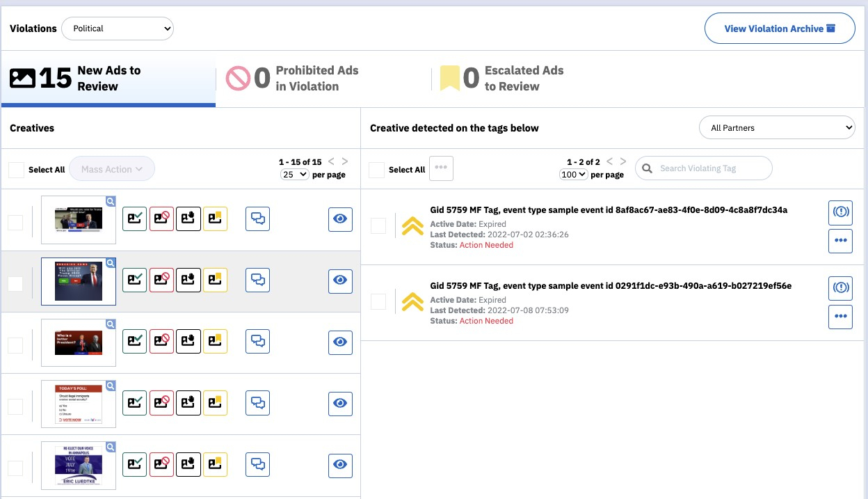
Task: Click alert icon for tag ending 8fa8f7dc34a
Action: (840, 212)
